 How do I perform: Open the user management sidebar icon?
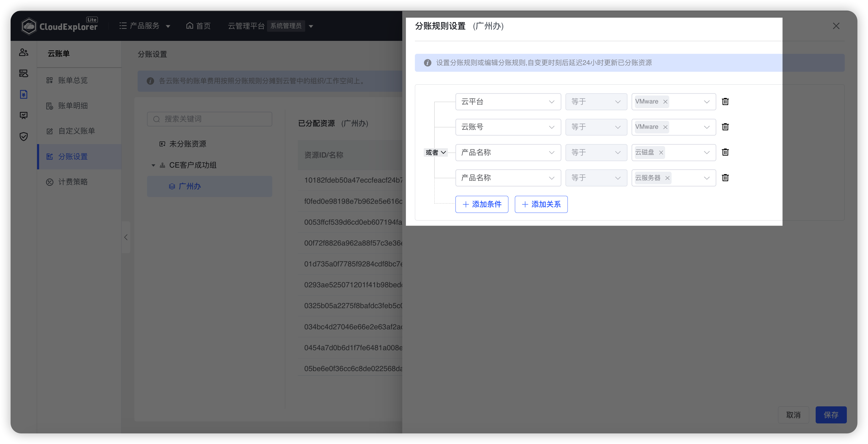[24, 52]
